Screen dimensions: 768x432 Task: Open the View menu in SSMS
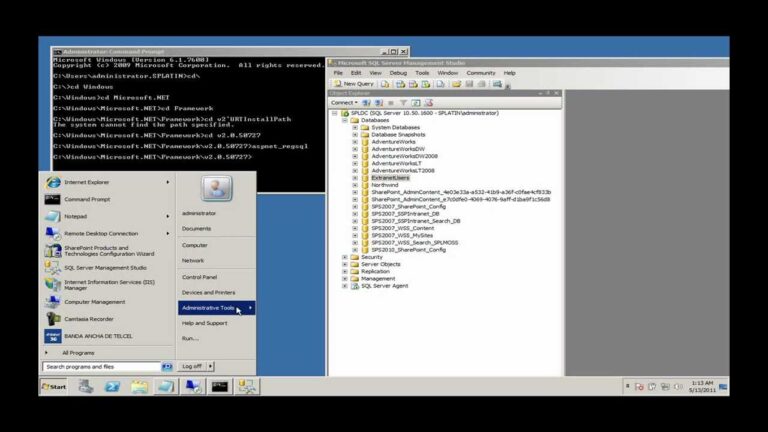point(375,73)
